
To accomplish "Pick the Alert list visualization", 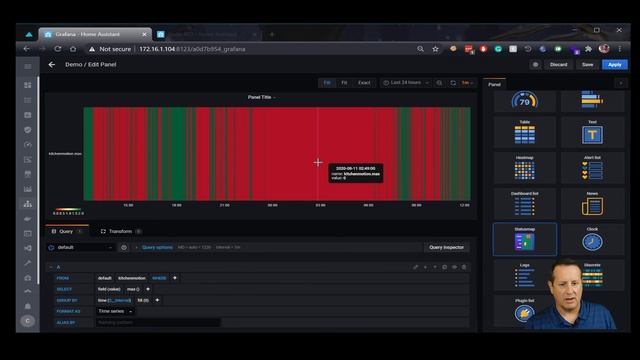I will click(592, 168).
